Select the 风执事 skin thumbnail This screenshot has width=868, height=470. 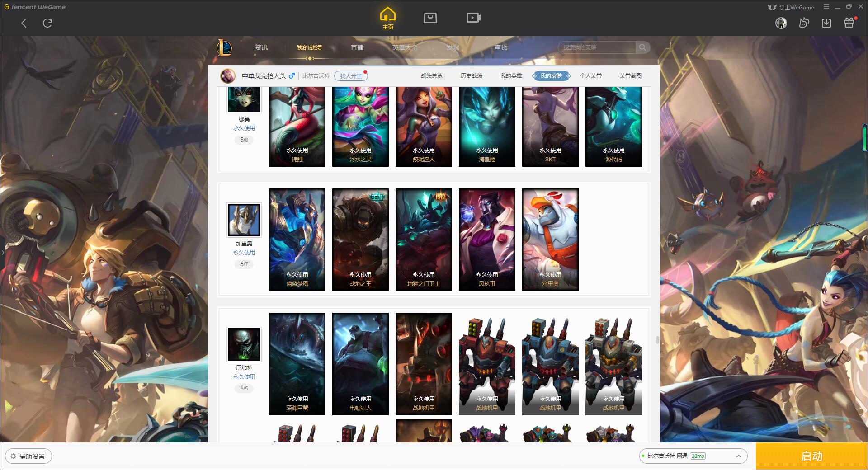[x=487, y=240]
